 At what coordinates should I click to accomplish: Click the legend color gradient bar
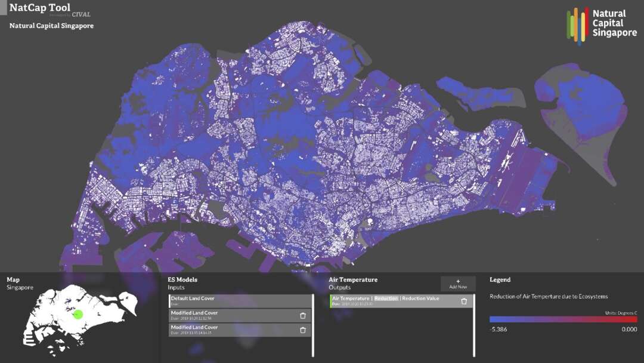563,319
